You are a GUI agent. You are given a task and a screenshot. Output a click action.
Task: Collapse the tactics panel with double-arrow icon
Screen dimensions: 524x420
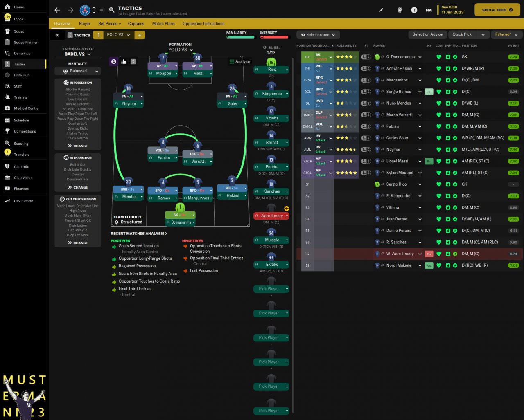pos(57,35)
